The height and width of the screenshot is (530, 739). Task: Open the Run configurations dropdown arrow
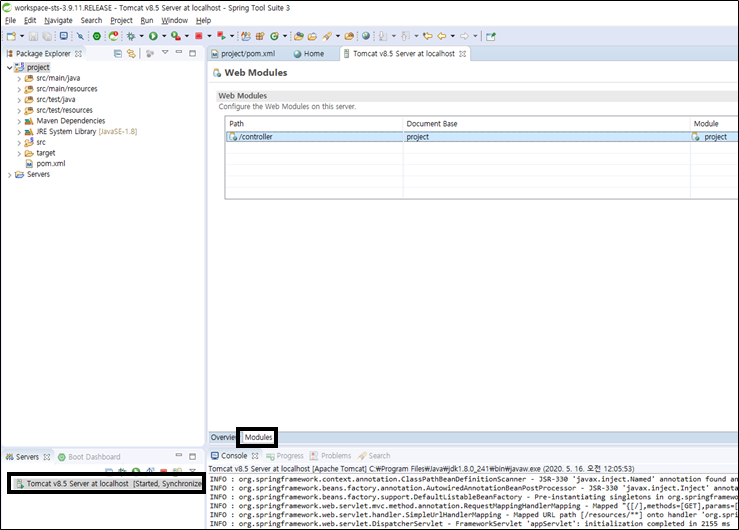(164, 36)
